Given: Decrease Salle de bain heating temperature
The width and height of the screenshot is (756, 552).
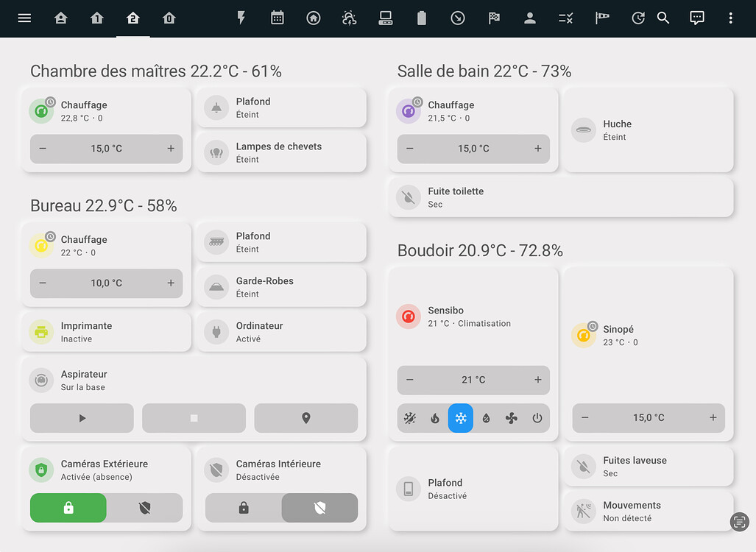Looking at the screenshot, I should coord(410,149).
